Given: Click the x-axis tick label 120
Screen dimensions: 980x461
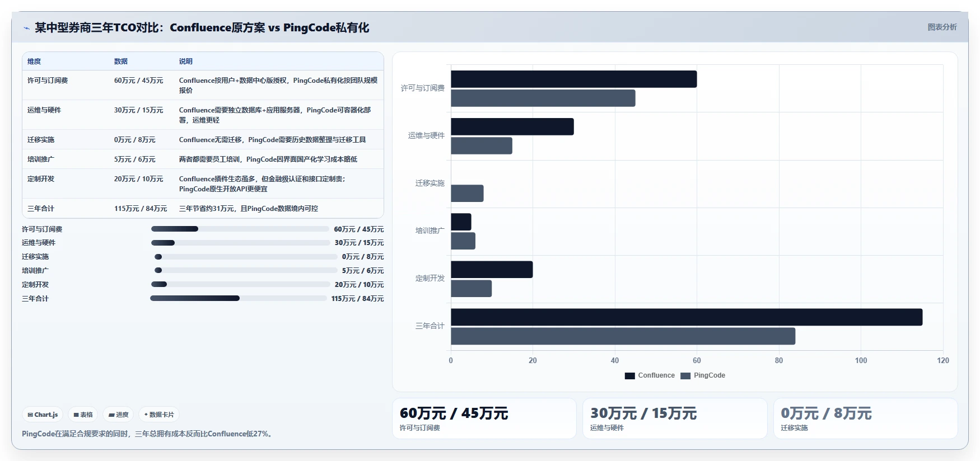Looking at the screenshot, I should point(943,360).
